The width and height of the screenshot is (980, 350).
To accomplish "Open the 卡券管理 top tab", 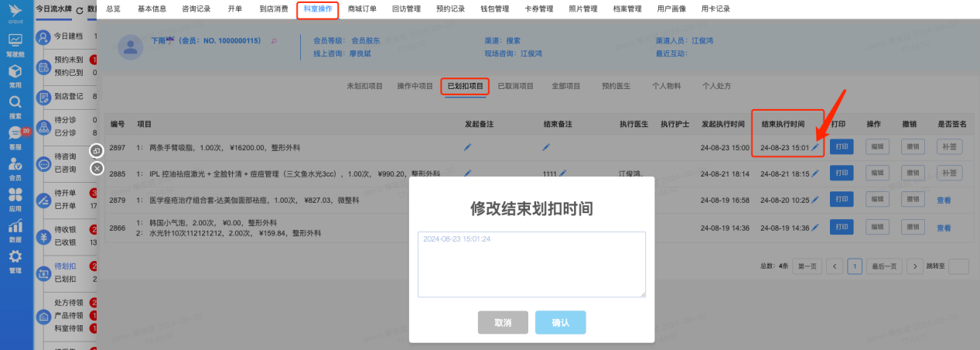I will (x=538, y=9).
